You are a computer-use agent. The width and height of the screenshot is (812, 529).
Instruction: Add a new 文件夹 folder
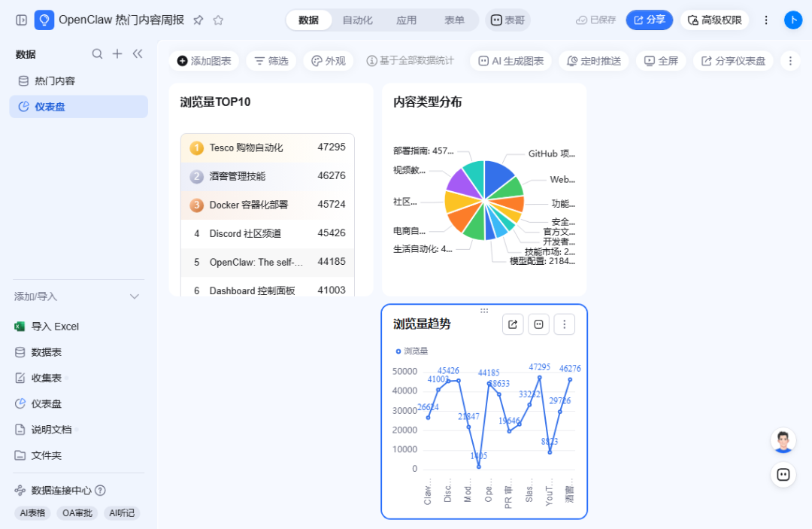click(38, 455)
